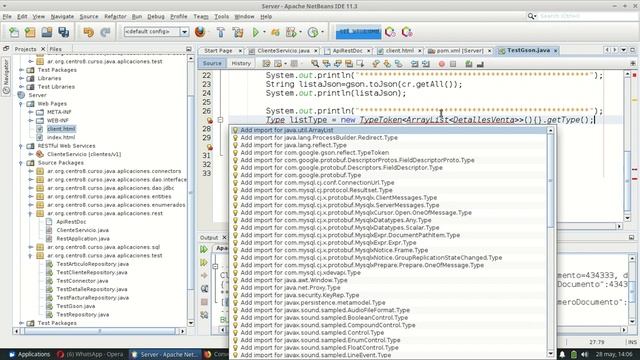Select Add import for com.google.gson.reflect.TypeToken

tap(389, 153)
